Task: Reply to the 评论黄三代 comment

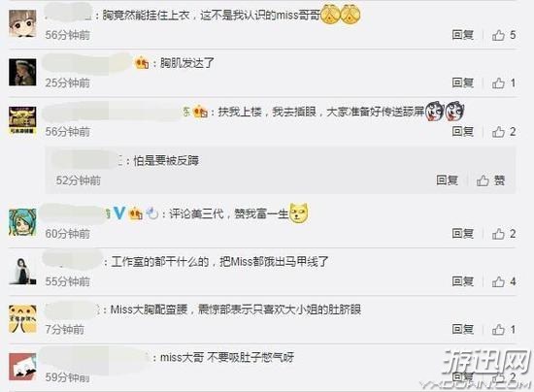Action: tap(462, 234)
